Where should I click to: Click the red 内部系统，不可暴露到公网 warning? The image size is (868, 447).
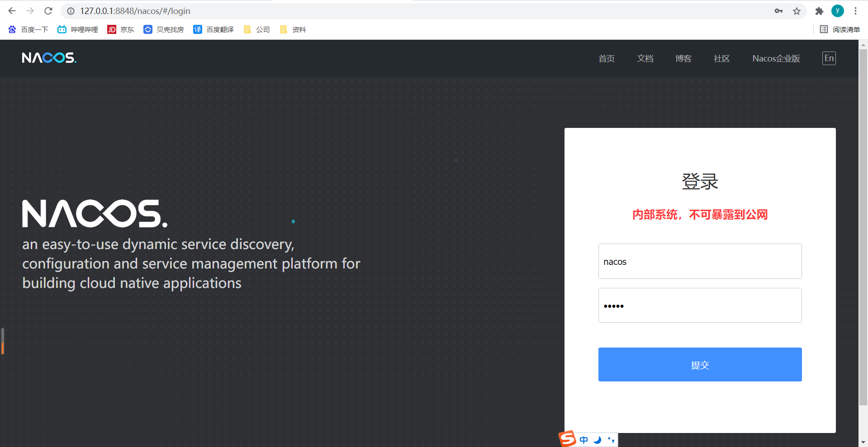pyautogui.click(x=700, y=215)
